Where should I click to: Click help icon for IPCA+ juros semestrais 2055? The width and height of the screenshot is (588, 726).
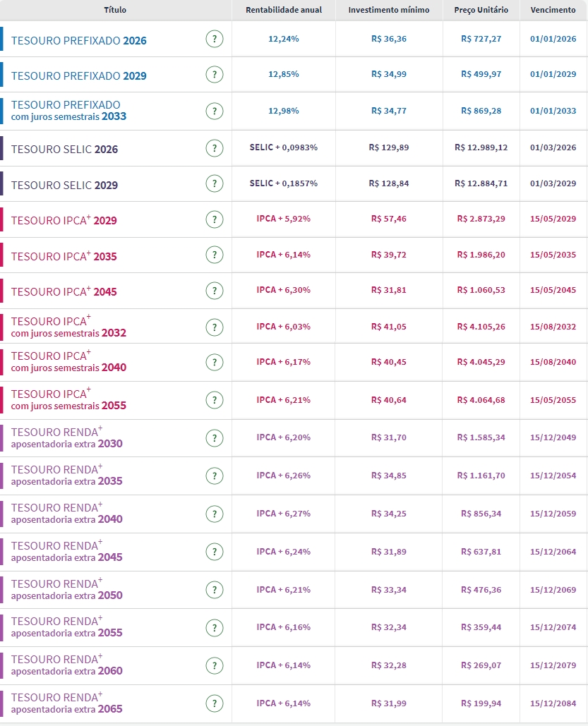tap(215, 400)
